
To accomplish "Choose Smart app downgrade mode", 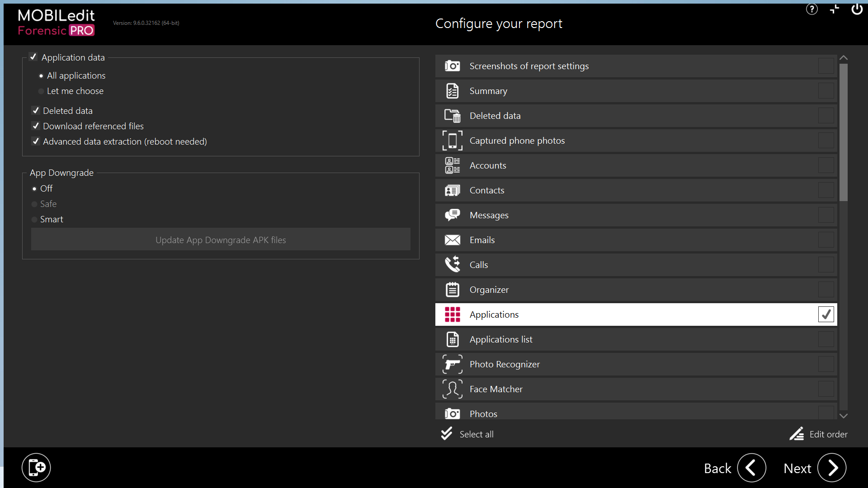I will click(x=34, y=220).
